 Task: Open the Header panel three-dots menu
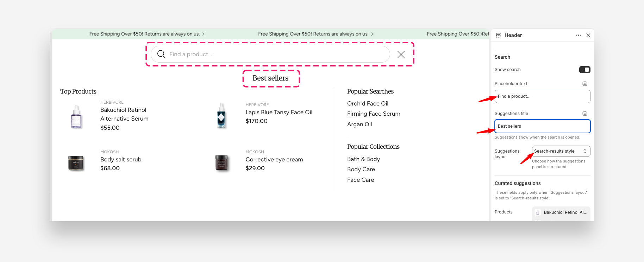click(x=579, y=35)
